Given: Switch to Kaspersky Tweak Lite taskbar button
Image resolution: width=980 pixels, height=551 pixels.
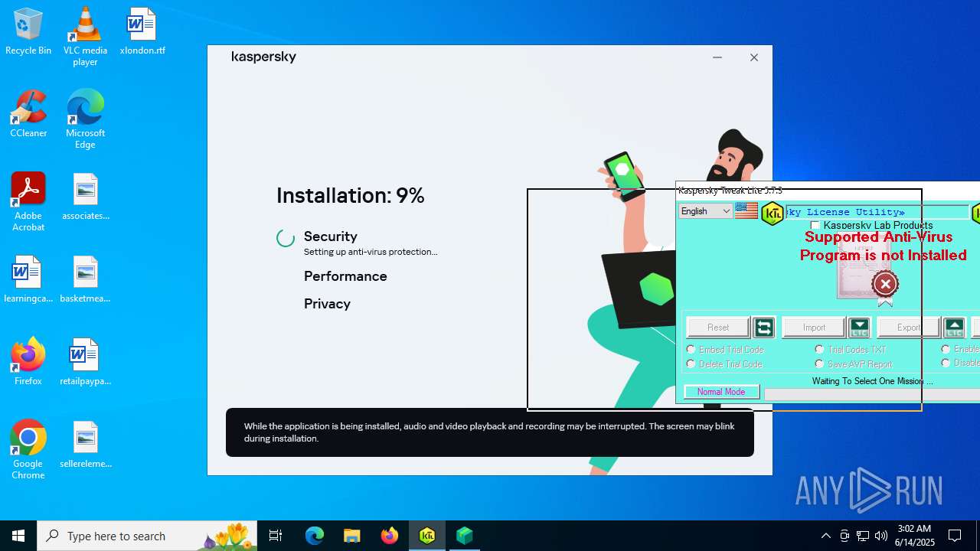Looking at the screenshot, I should 427,536.
